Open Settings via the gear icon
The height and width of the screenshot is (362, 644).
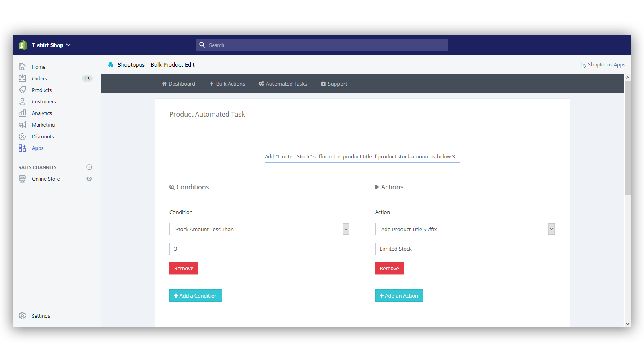click(23, 316)
